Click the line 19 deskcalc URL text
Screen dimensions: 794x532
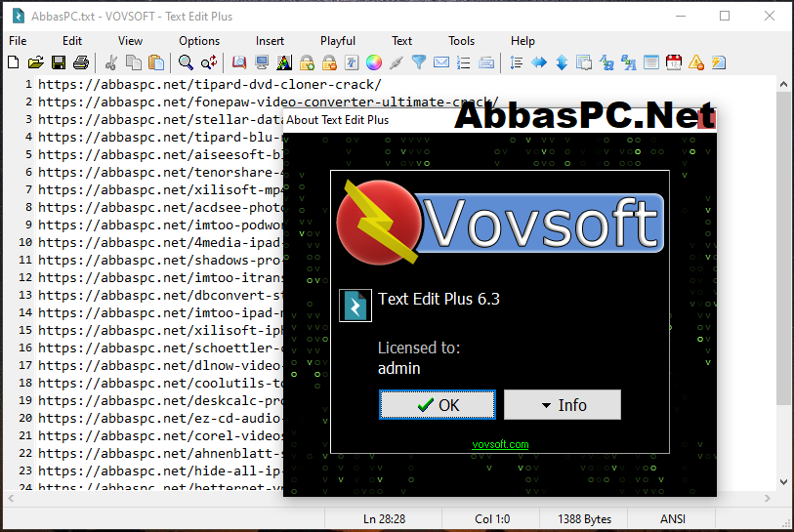click(x=160, y=401)
